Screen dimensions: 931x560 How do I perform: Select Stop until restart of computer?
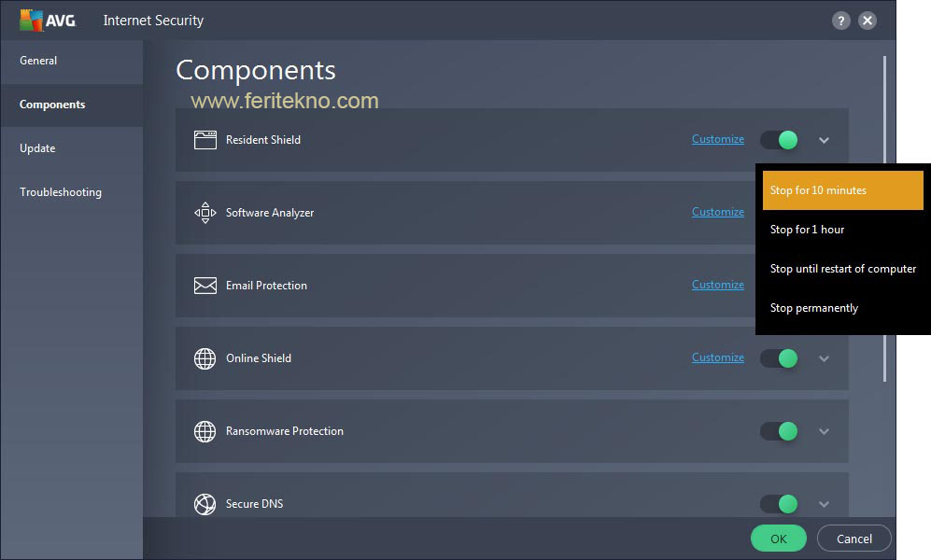coord(842,269)
